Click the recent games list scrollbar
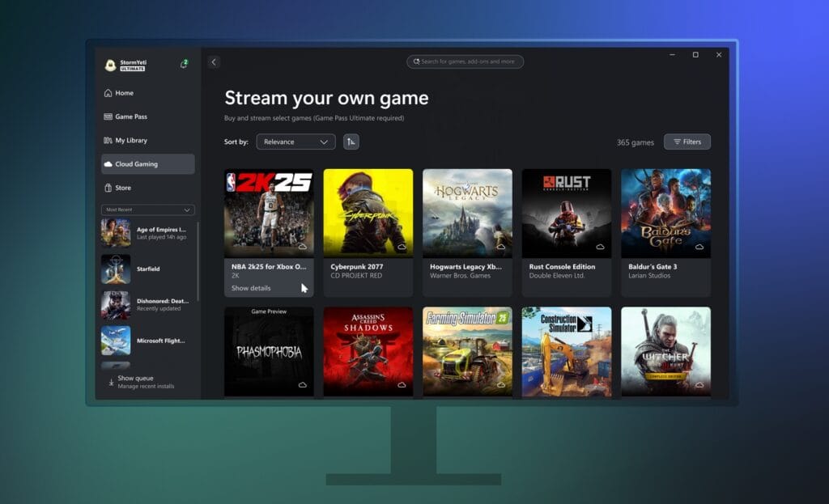 [x=198, y=261]
